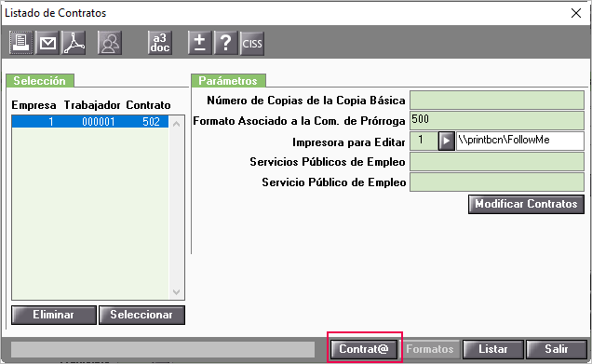This screenshot has width=592, height=364.
Task: Click the Salir button
Action: (557, 349)
